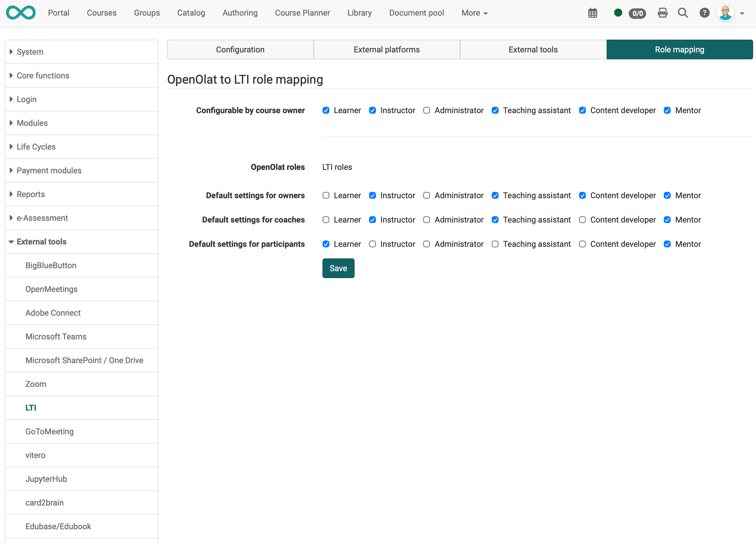
Task: Expand the Core functions section
Action: [x=43, y=76]
